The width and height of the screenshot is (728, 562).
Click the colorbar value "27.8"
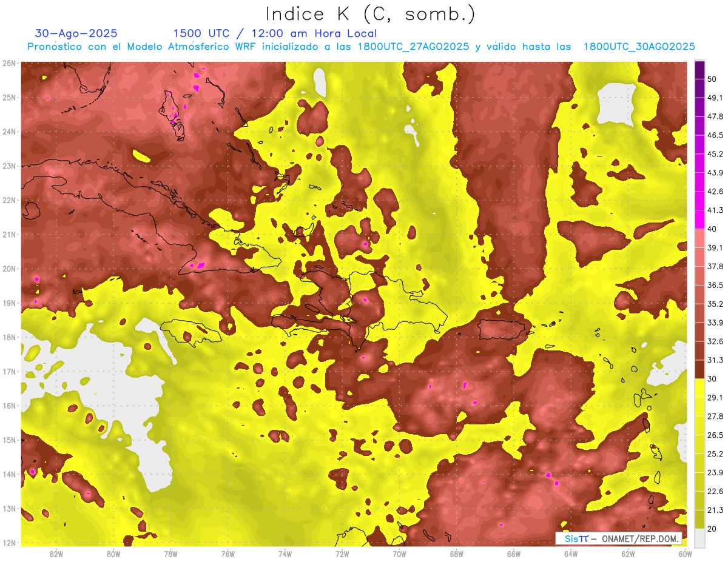click(x=715, y=416)
